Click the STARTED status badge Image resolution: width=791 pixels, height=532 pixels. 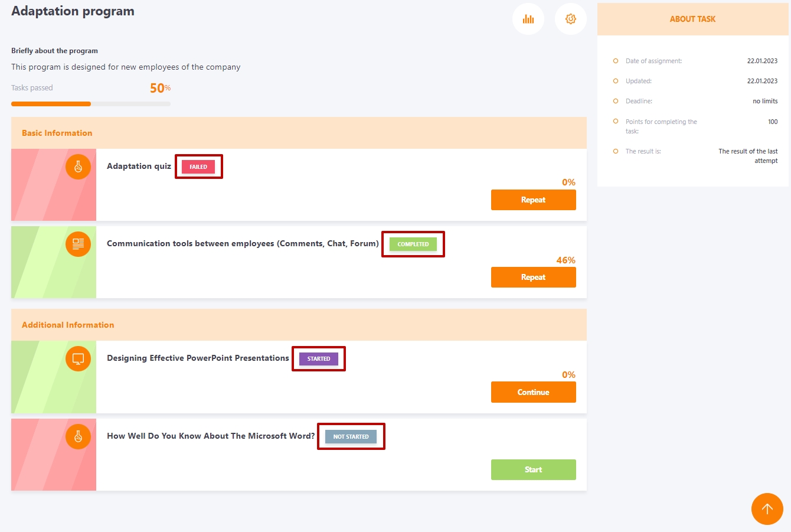click(x=319, y=359)
